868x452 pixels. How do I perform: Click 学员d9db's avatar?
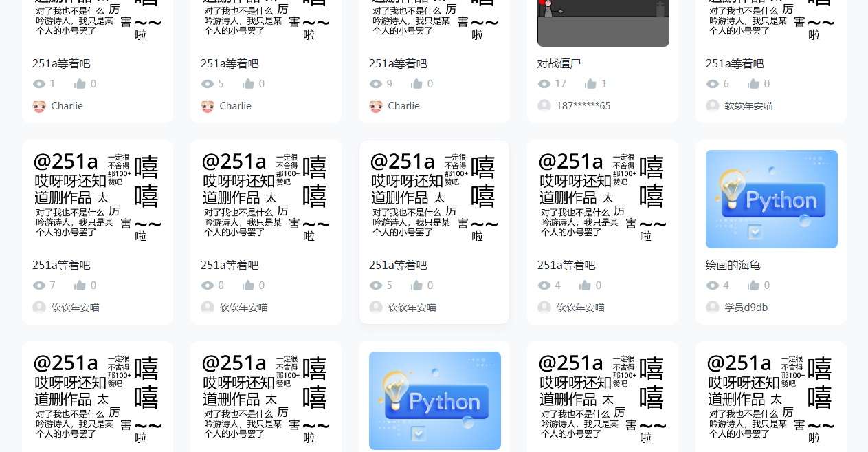pyautogui.click(x=713, y=308)
